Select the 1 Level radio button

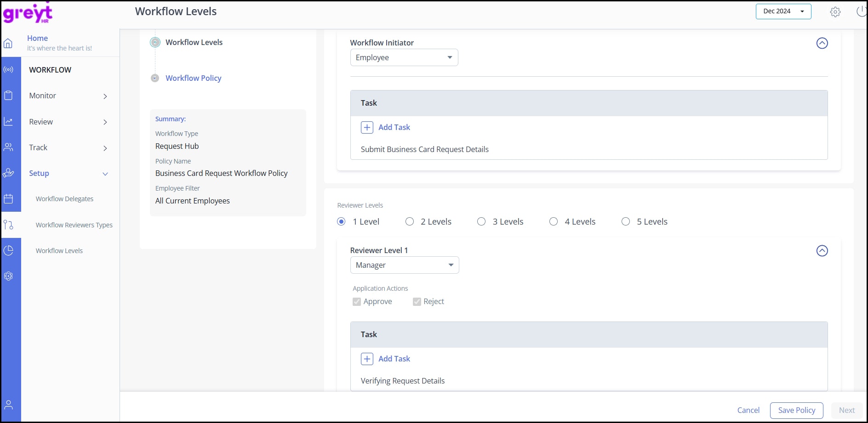point(341,221)
